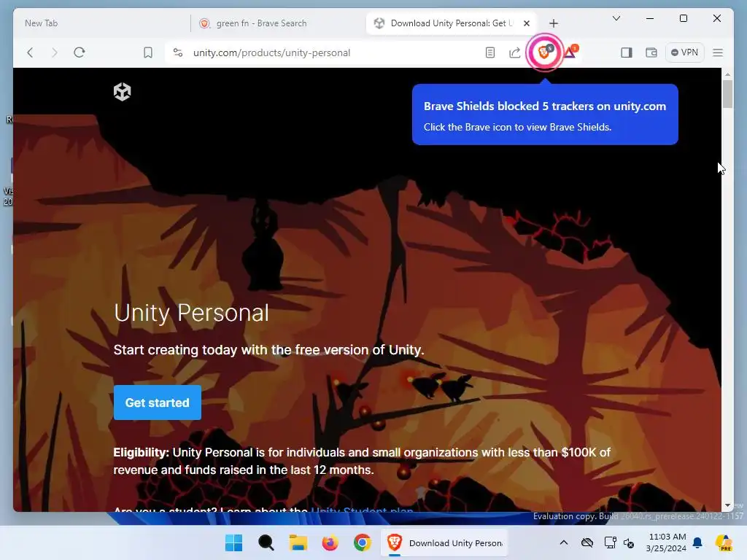Click the Get started button

tap(158, 402)
